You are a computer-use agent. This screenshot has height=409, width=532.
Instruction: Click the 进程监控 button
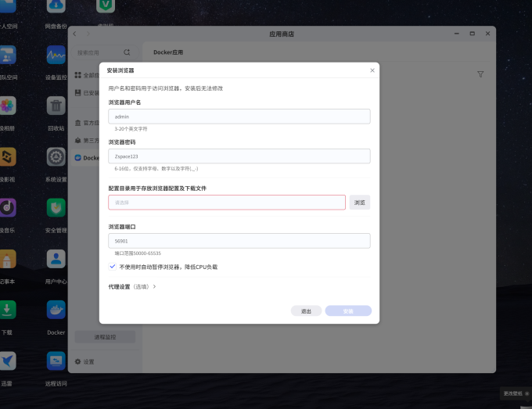(105, 337)
